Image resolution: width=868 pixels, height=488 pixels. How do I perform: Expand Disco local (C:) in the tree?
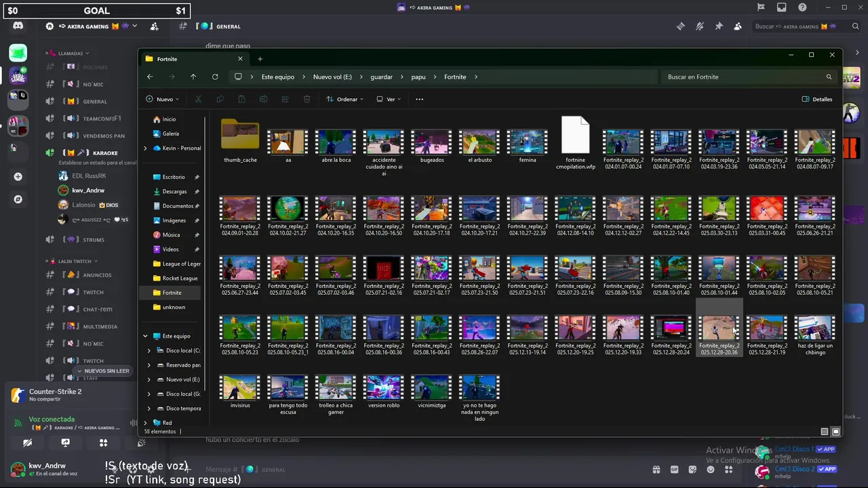click(x=149, y=350)
